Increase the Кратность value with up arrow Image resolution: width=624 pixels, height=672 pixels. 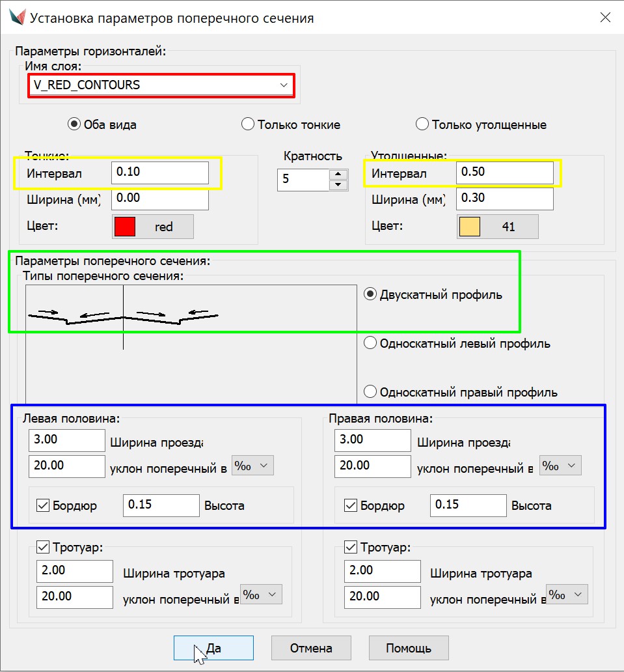[337, 174]
